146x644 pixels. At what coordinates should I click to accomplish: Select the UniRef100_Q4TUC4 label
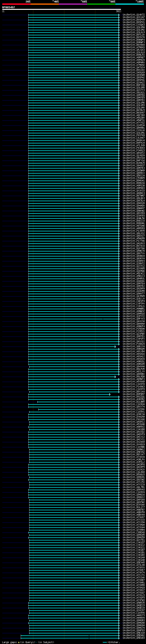tap(134, 67)
